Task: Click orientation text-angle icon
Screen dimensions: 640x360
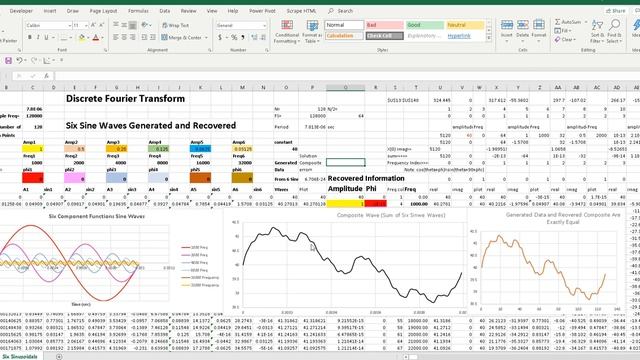Action: tap(144, 25)
